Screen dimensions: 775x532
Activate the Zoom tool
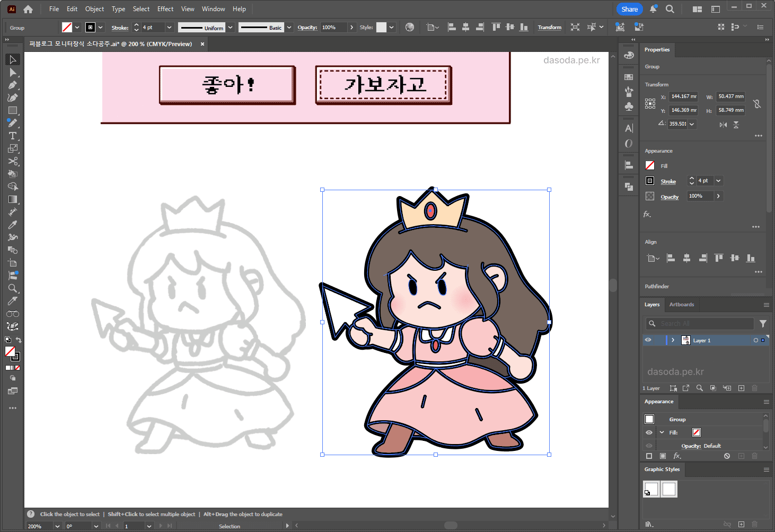click(13, 288)
